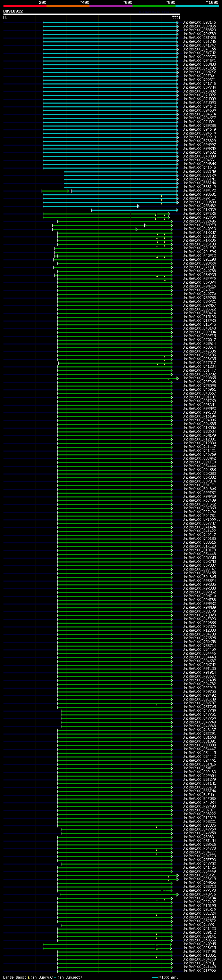Select label UniRef100_A9NK15
The width and height of the screenshot is (222, 980).
pos(199,286)
